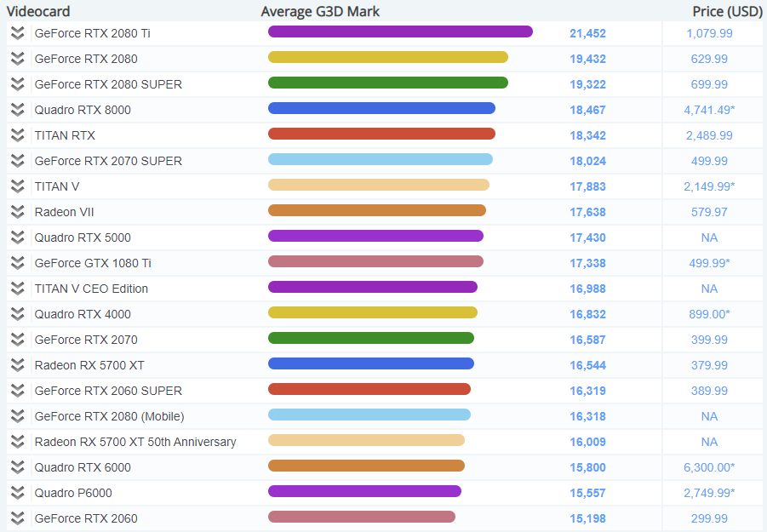
Task: Click the 15,198 G3D Mark score
Action: pos(588,518)
